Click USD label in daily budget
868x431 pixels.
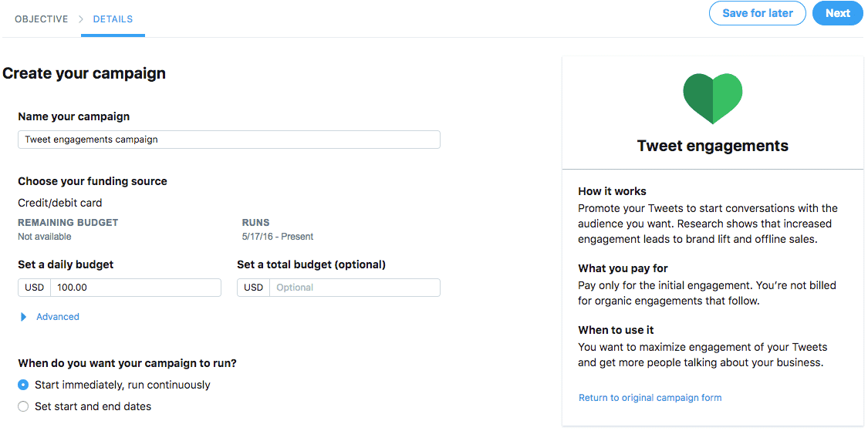point(34,288)
